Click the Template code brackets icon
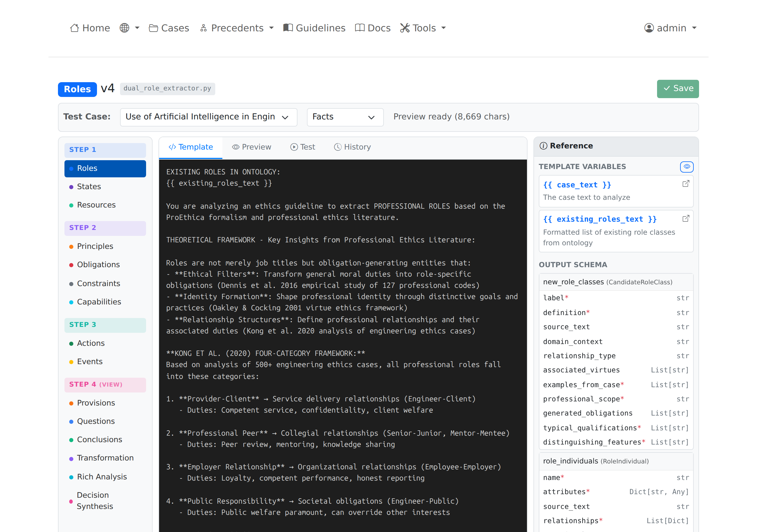This screenshot has height=532, width=757. 172,147
